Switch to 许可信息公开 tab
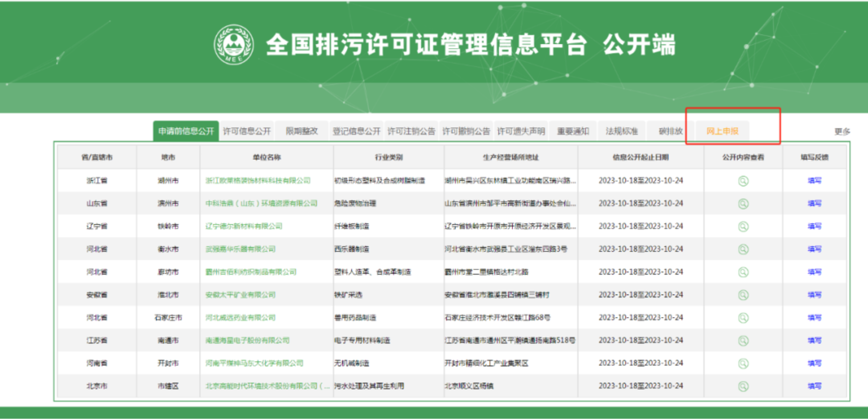This screenshot has width=868, height=419. tap(247, 131)
